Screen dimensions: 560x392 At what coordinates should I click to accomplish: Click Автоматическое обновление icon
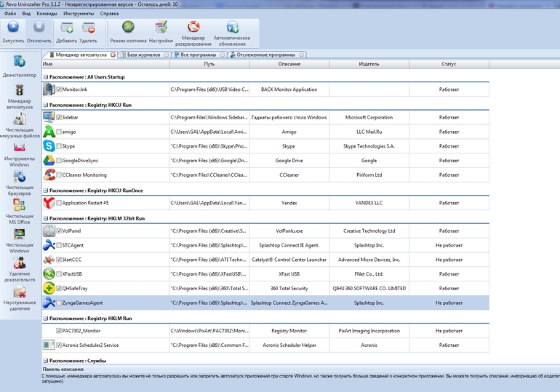[232, 27]
